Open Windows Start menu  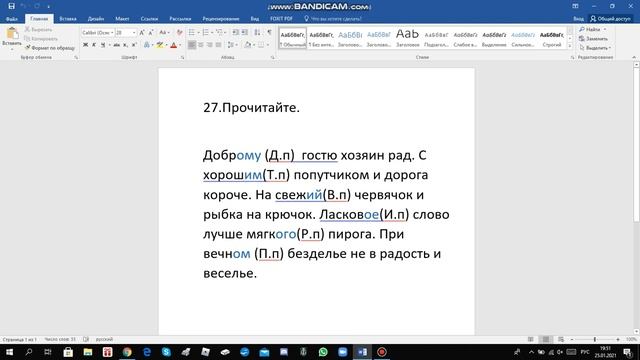[x=9, y=352]
